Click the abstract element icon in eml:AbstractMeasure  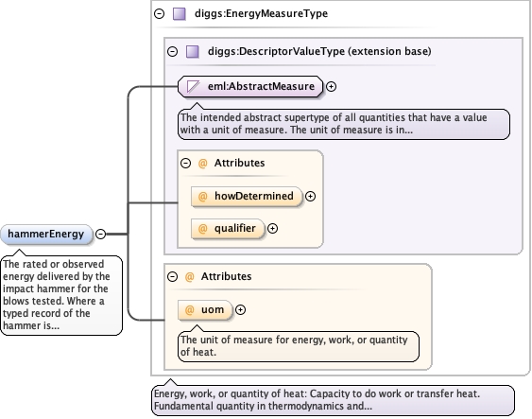pyautogui.click(x=193, y=86)
